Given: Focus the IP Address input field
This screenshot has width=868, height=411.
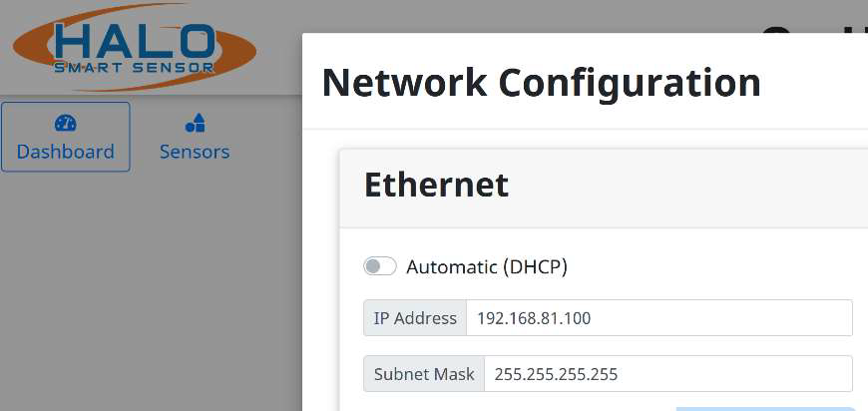Looking at the screenshot, I should point(658,318).
